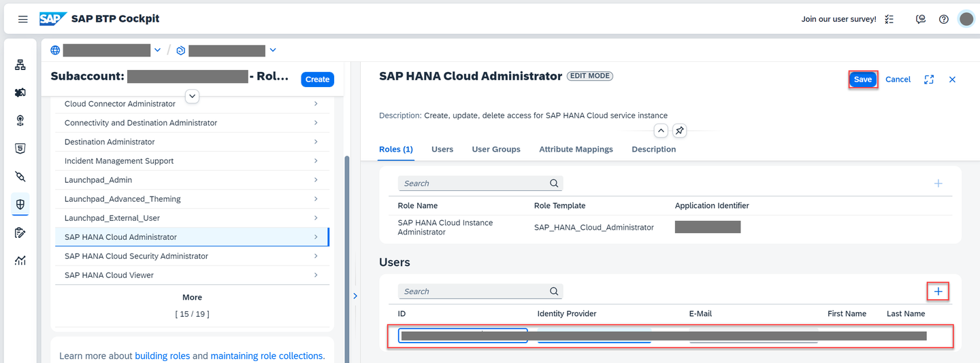Screen dimensions: 980x363
Task: Click the Roles search magnifier icon
Action: click(554, 184)
